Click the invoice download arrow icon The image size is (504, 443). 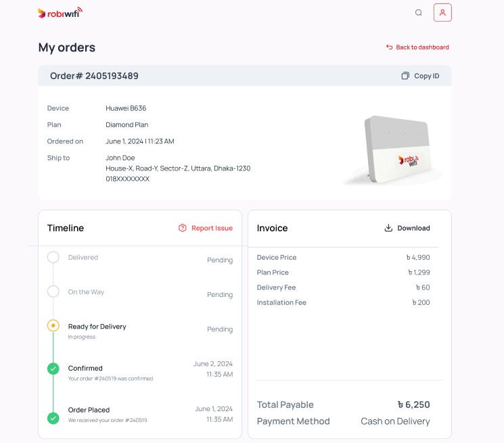[x=388, y=228]
